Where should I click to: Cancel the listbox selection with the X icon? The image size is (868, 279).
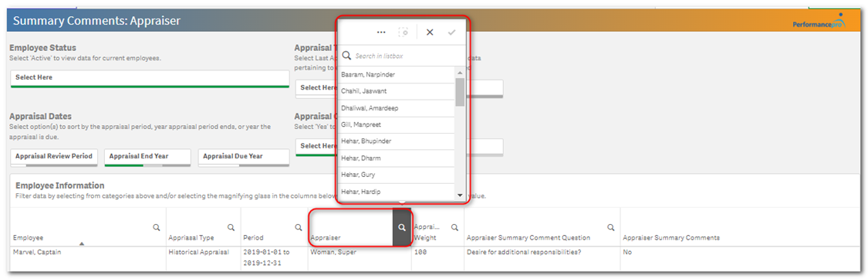click(x=430, y=32)
